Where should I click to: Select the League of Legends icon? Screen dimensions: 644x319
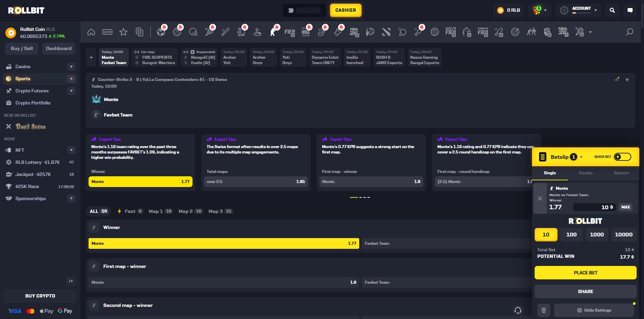[x=241, y=32]
